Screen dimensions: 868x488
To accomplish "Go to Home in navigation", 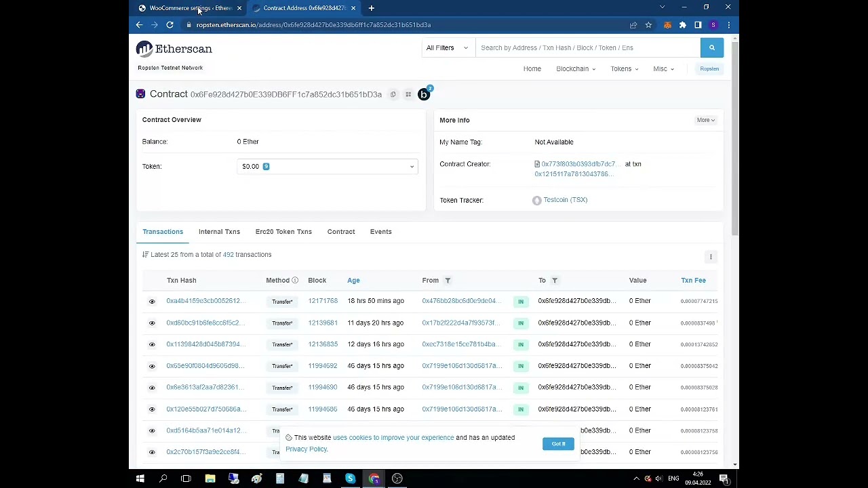I will (532, 68).
